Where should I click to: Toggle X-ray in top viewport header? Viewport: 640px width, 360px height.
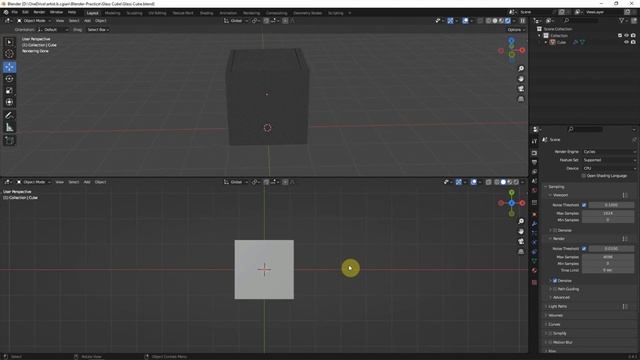click(x=480, y=20)
